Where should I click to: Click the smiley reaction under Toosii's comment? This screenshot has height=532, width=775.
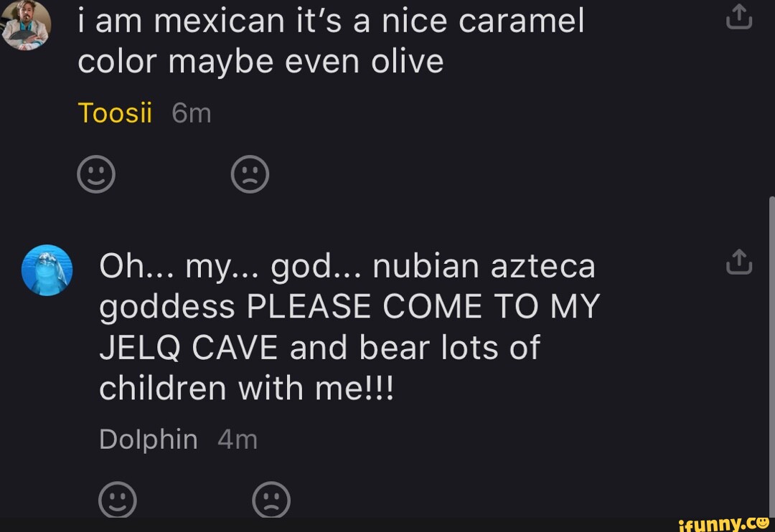coord(97,174)
